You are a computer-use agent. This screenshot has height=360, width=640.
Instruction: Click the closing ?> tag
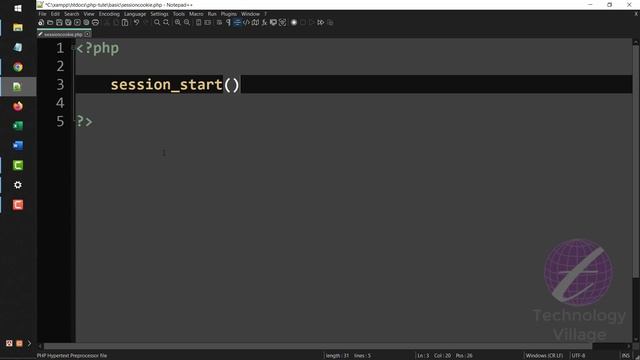click(84, 121)
